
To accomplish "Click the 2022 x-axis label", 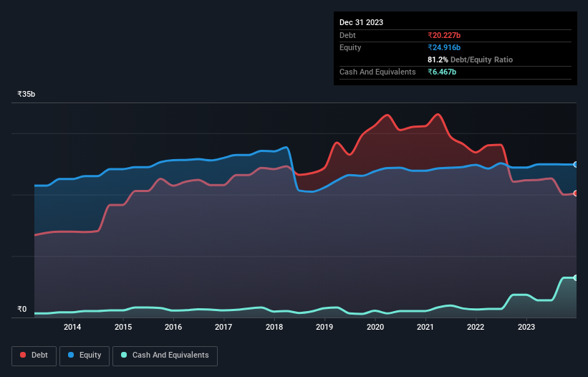I will 476,327.
